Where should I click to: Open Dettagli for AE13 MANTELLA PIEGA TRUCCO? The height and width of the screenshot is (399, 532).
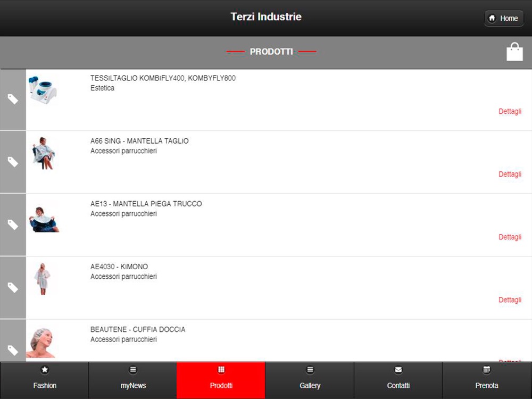[x=510, y=237]
